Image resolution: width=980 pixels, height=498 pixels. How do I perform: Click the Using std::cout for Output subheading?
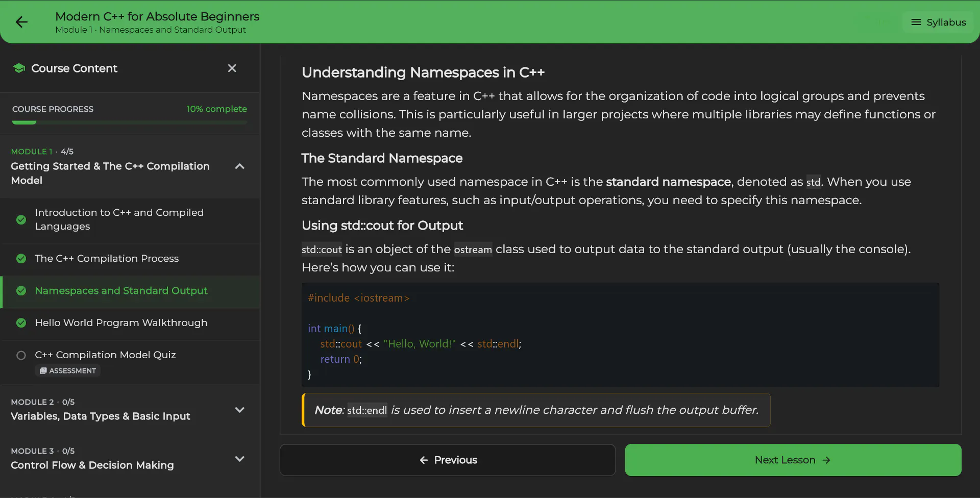tap(382, 226)
